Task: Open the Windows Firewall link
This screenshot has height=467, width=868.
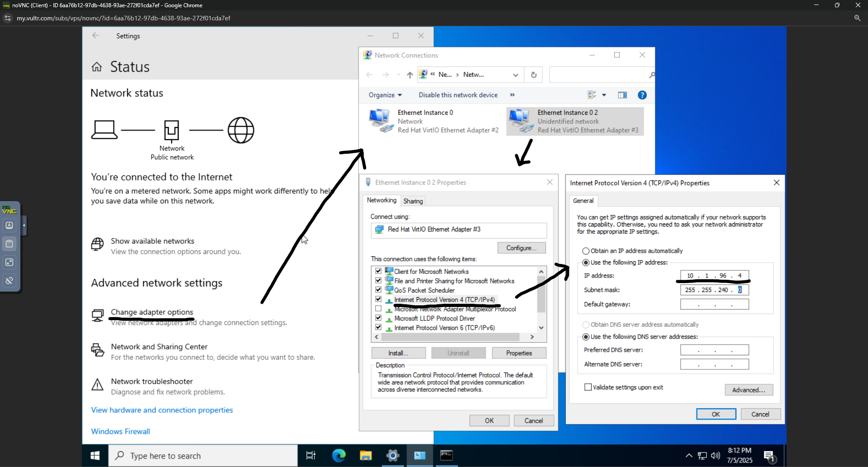Action: [x=120, y=432]
